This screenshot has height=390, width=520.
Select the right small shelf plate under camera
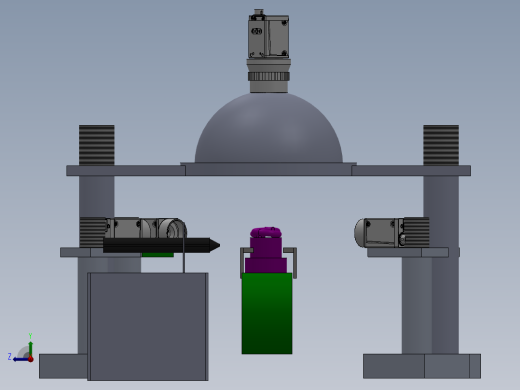coord(408,252)
